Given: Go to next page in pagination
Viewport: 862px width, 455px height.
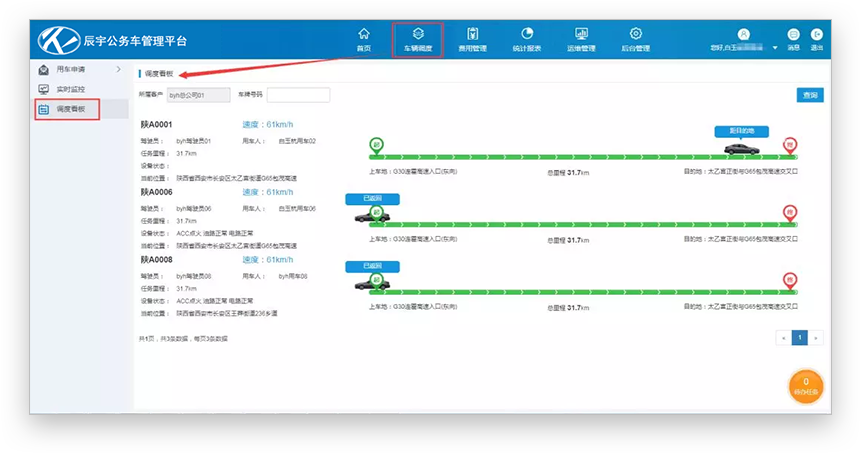Looking at the screenshot, I should tap(816, 338).
